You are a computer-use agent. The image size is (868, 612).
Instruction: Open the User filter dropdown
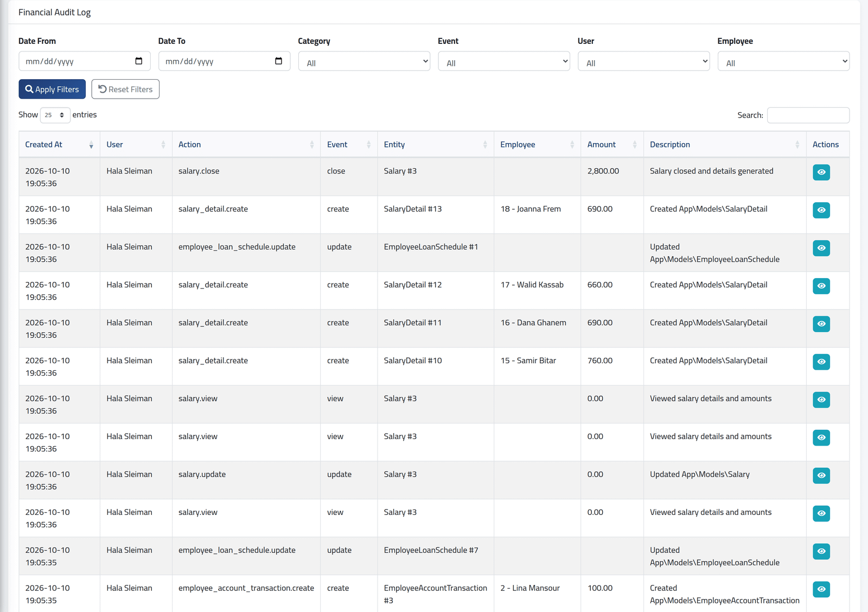coord(644,61)
